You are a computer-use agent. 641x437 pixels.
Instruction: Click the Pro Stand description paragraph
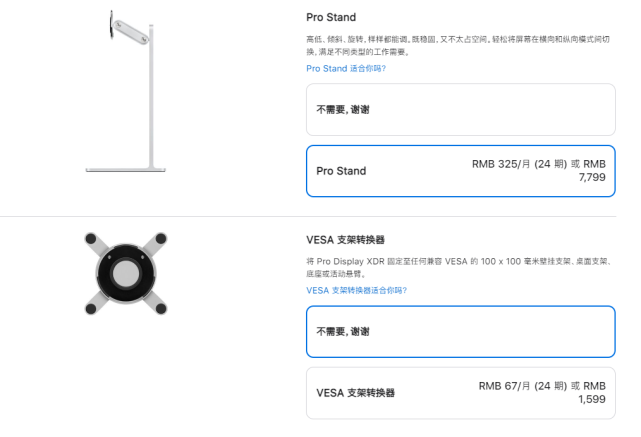[458, 45]
